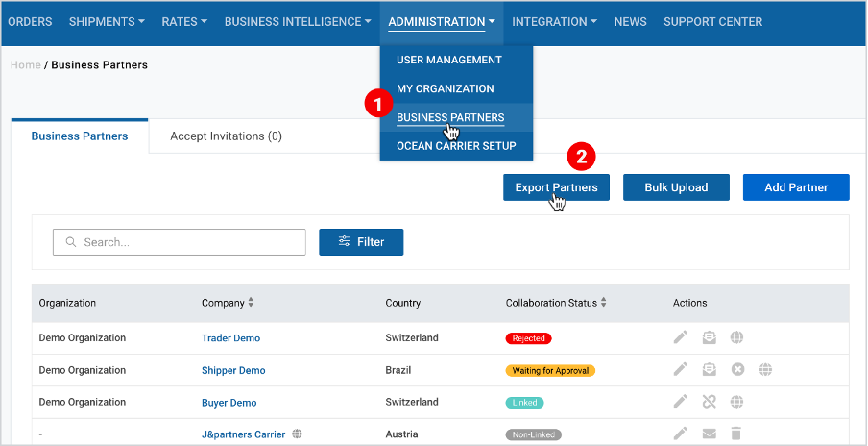Click the Actions column header

[689, 303]
